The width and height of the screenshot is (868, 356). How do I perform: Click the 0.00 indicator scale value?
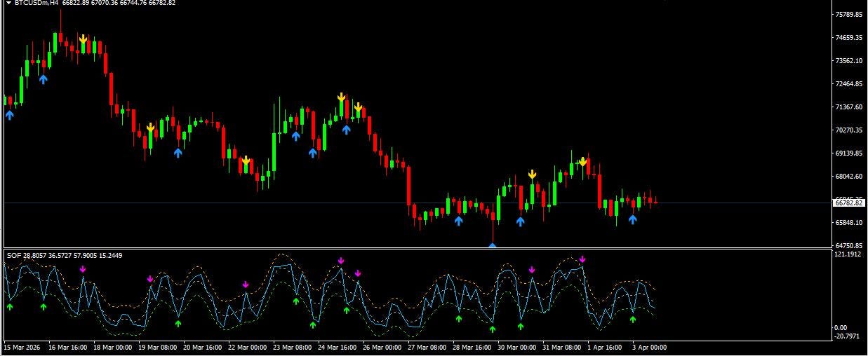pyautogui.click(x=841, y=327)
